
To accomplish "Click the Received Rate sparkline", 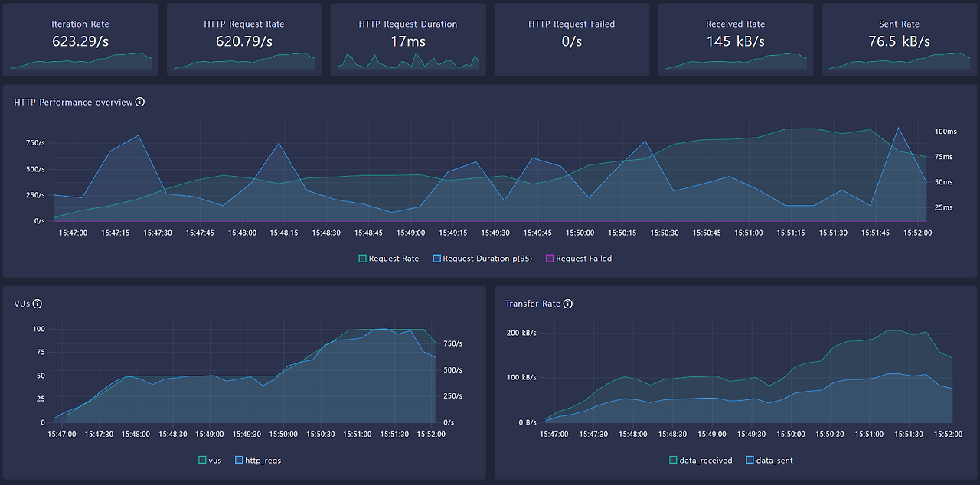I will (x=736, y=61).
